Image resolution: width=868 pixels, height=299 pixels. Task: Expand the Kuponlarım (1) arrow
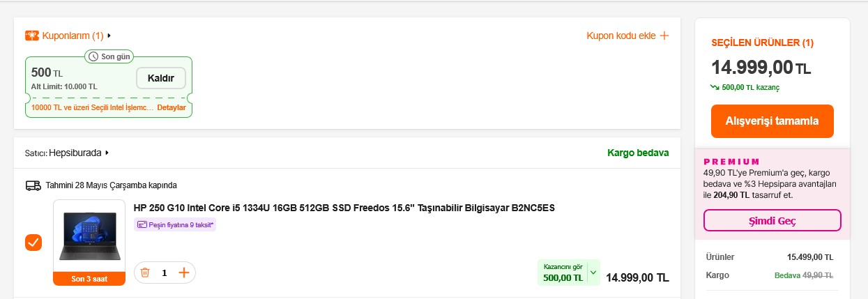[x=109, y=36]
